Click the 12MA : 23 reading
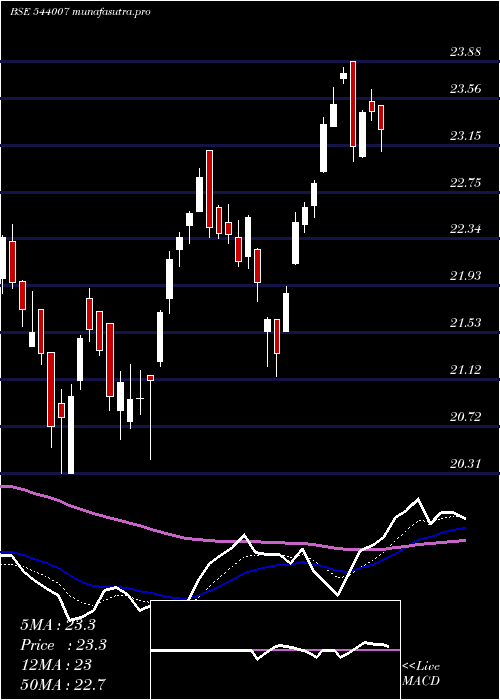 56,665
